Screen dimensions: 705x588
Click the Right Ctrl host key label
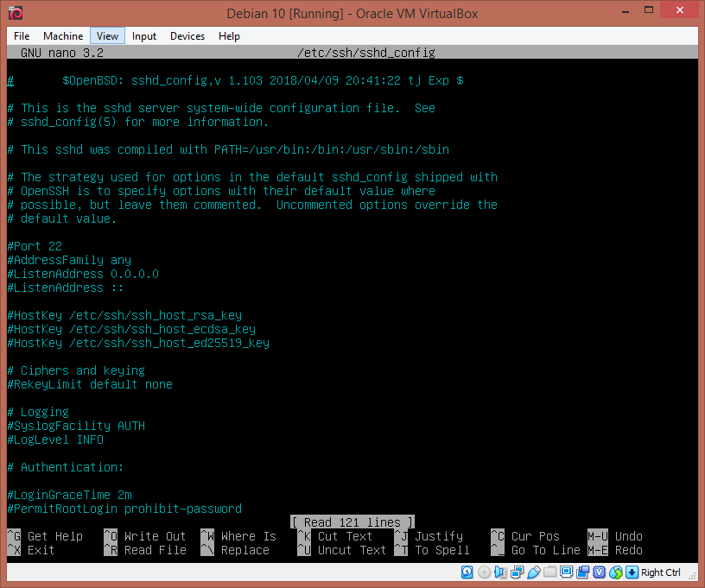coord(661,572)
